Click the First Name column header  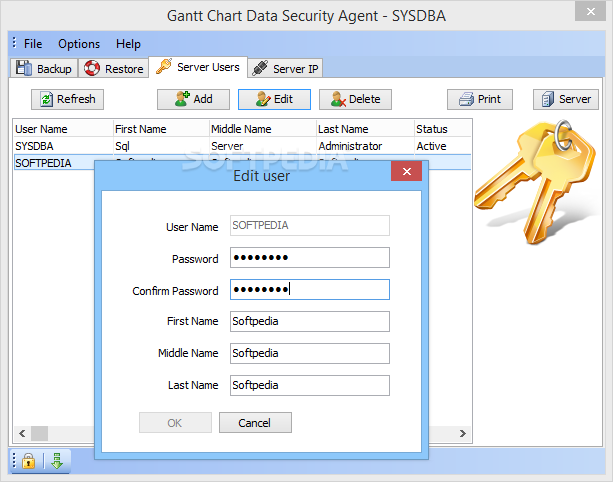(161, 129)
